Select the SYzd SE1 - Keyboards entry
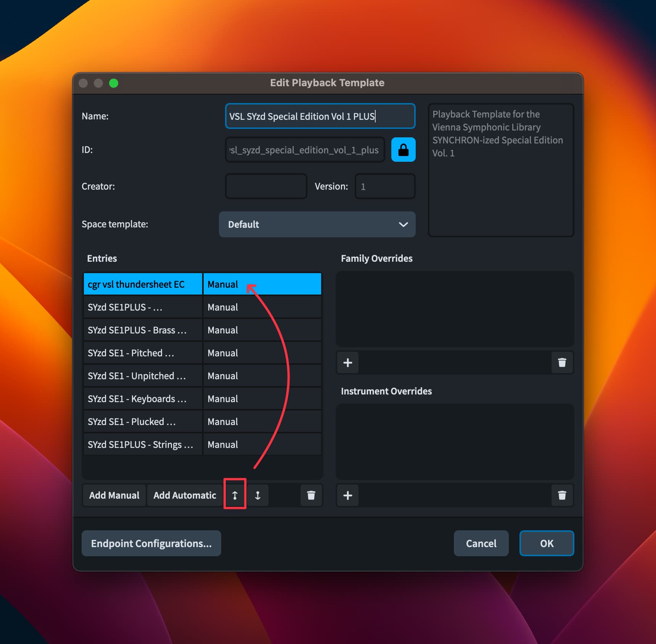 click(143, 399)
